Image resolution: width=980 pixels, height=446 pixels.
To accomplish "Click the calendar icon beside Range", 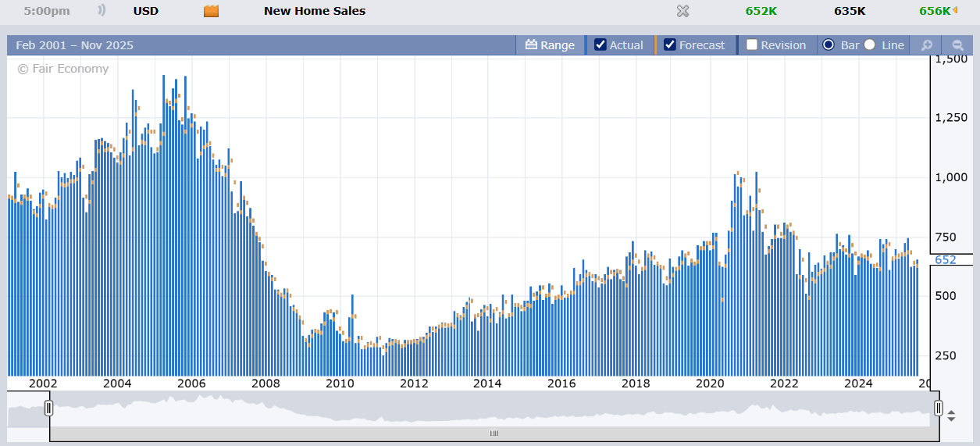I will coord(531,45).
